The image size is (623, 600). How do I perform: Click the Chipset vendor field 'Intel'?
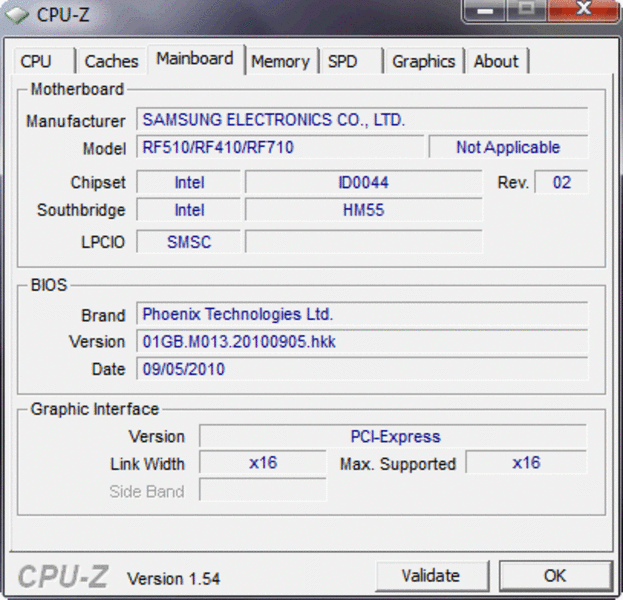[x=189, y=182]
